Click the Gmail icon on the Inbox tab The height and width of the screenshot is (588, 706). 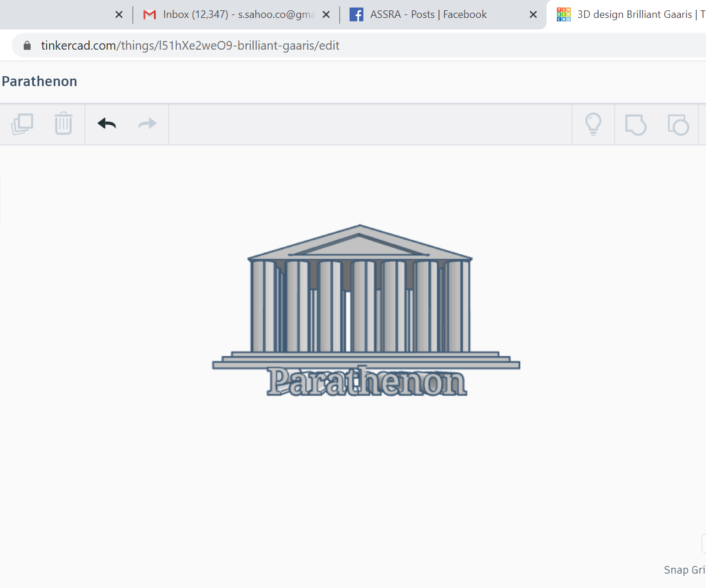tap(150, 14)
